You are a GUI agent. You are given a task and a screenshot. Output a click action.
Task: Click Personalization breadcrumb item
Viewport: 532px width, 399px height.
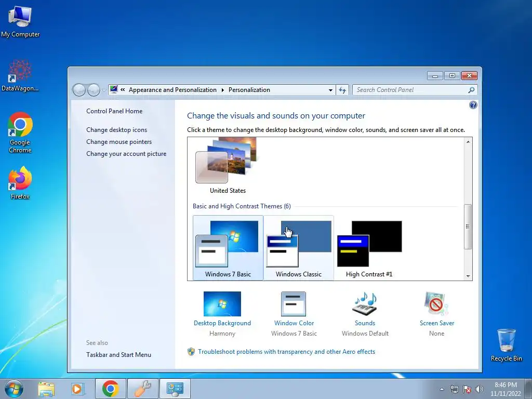click(x=249, y=90)
